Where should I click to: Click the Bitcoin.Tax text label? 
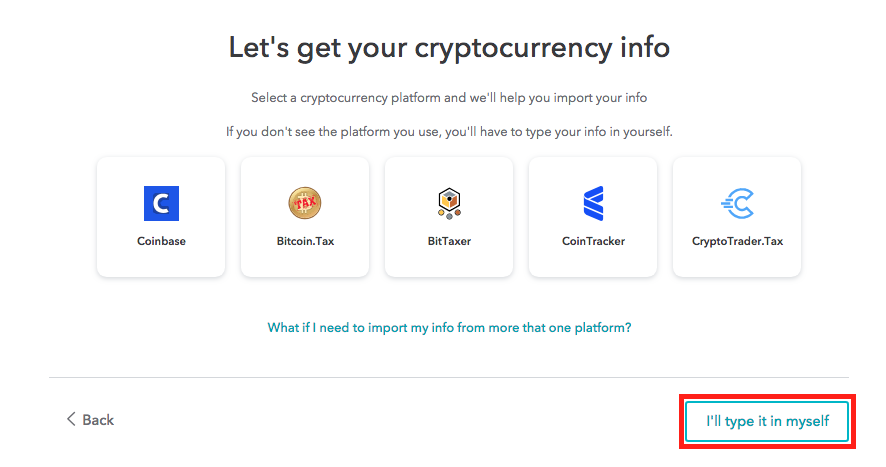point(305,241)
